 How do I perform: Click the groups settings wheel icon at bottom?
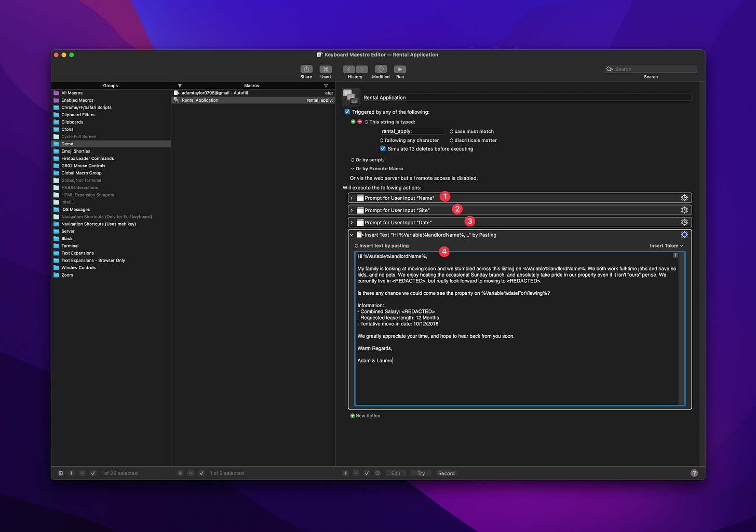[x=61, y=473]
